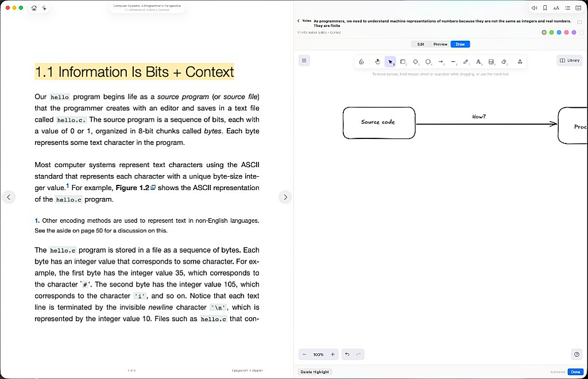The width and height of the screenshot is (588, 379).
Task: Select the Text tool
Action: [x=478, y=62]
